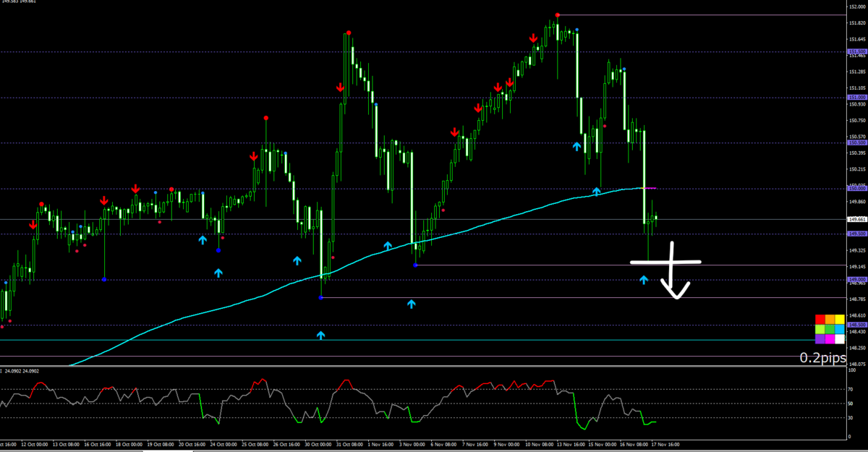
Task: Select the lime-green swatch in the color grid
Action: pos(820,329)
